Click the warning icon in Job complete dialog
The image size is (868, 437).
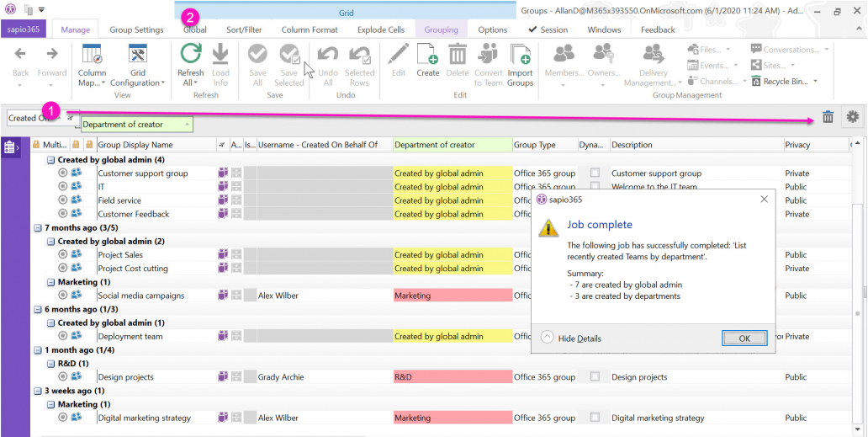[548, 227]
